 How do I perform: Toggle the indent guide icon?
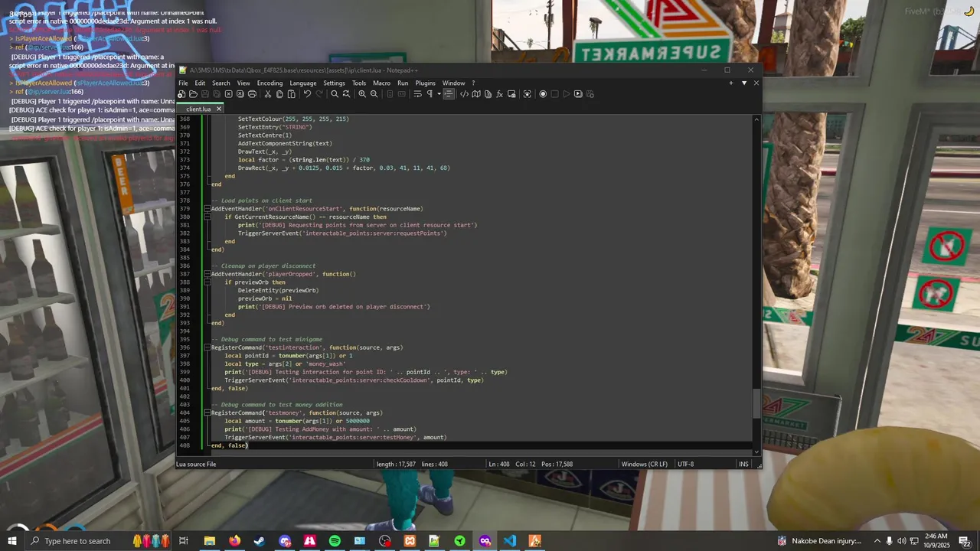point(449,94)
